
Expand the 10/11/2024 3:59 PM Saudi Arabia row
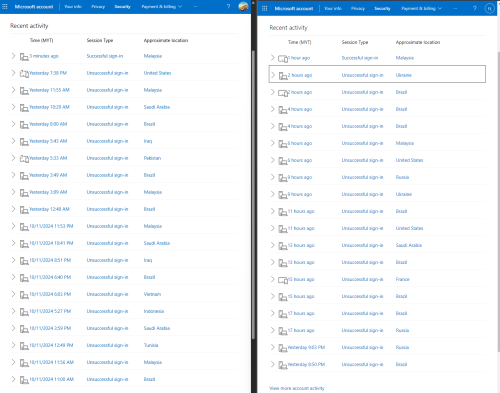click(13, 328)
